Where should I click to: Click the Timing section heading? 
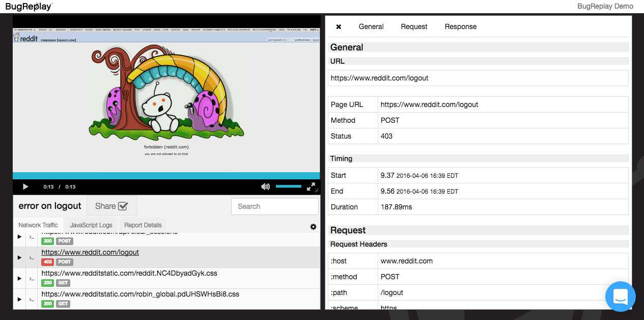click(x=341, y=158)
